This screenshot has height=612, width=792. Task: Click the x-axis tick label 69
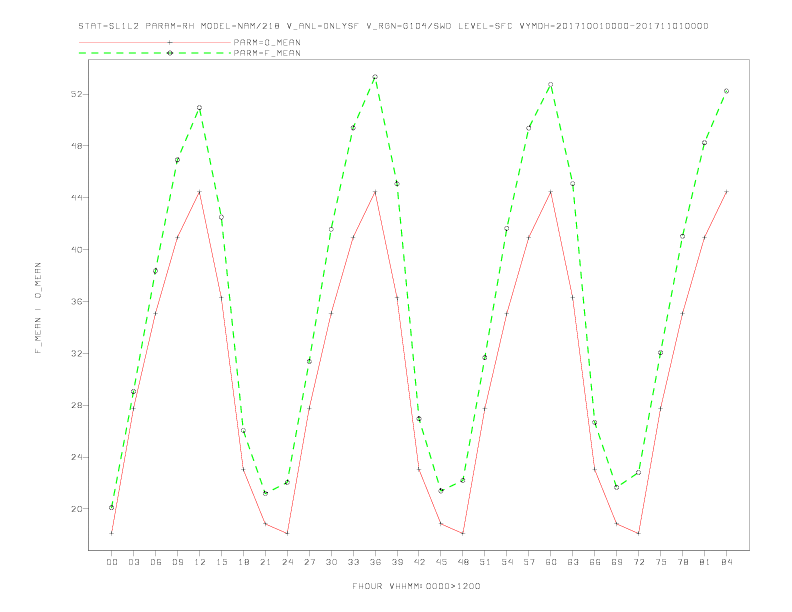617,562
